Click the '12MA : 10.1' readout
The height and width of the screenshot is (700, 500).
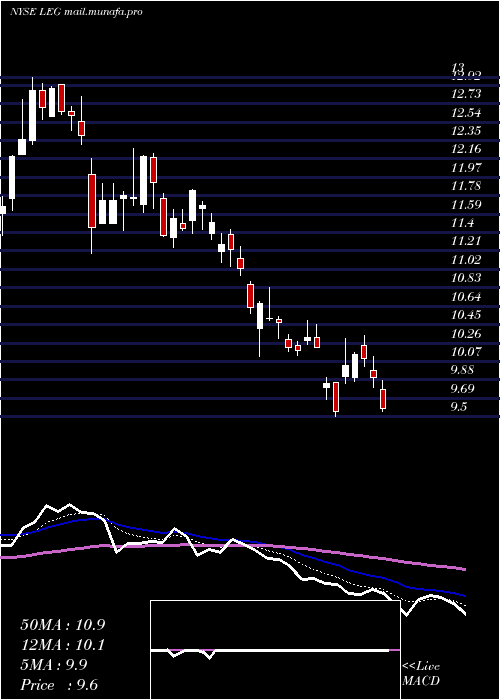63,645
